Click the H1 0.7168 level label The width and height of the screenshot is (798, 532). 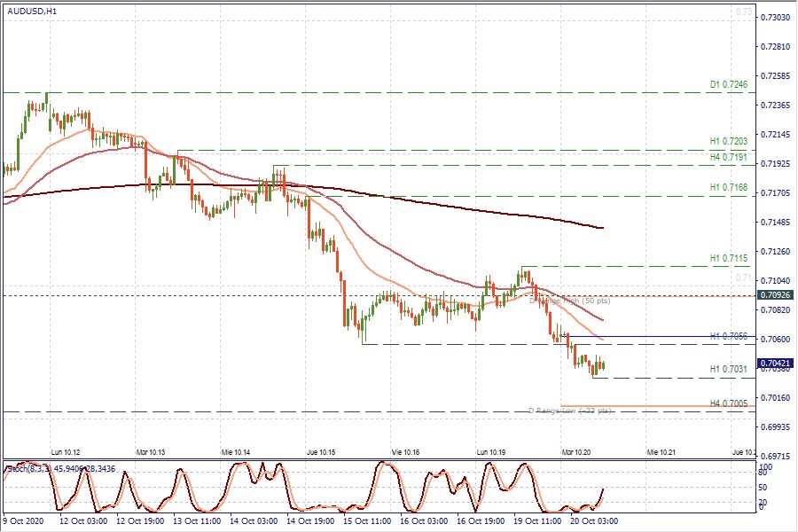pos(729,187)
